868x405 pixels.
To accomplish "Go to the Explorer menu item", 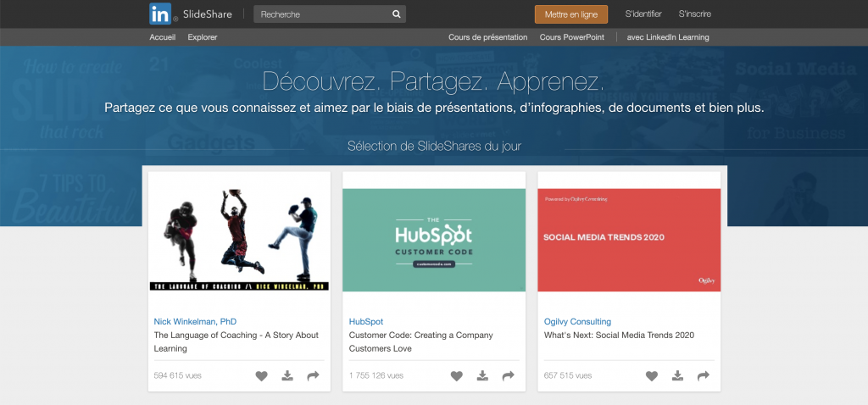I will tap(203, 37).
